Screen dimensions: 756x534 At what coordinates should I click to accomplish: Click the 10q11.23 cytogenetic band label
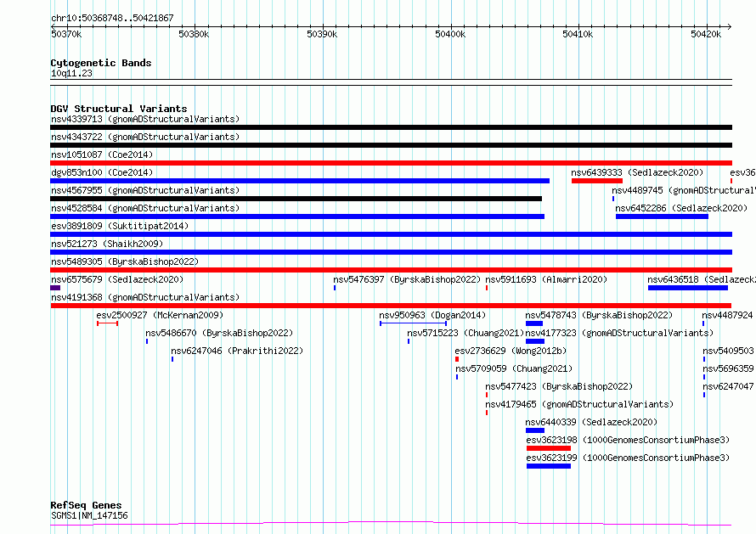71,73
